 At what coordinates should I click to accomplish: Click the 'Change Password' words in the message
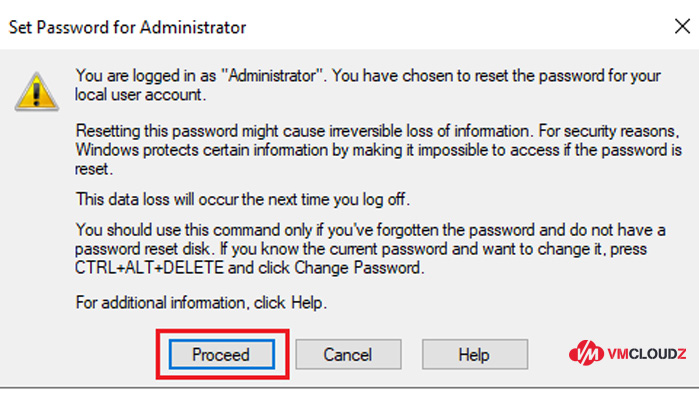point(358,268)
